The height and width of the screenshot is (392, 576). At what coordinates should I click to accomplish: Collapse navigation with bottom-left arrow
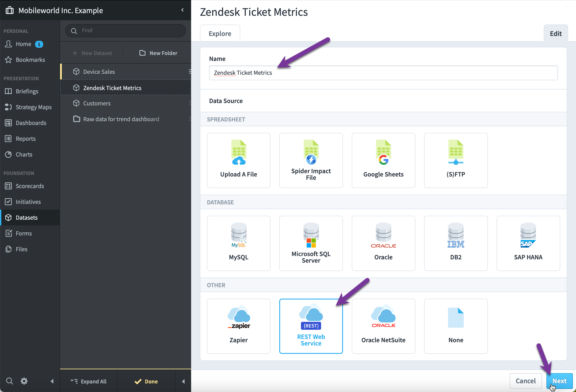[52, 381]
